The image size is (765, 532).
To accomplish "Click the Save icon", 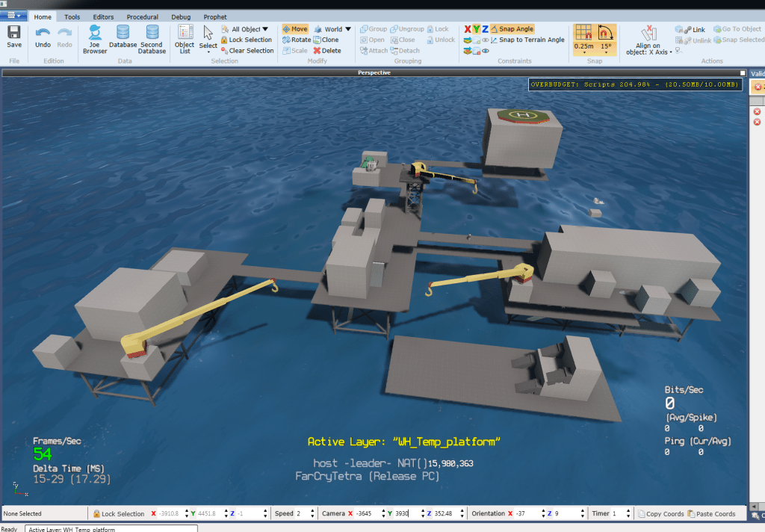I will click(x=14, y=37).
